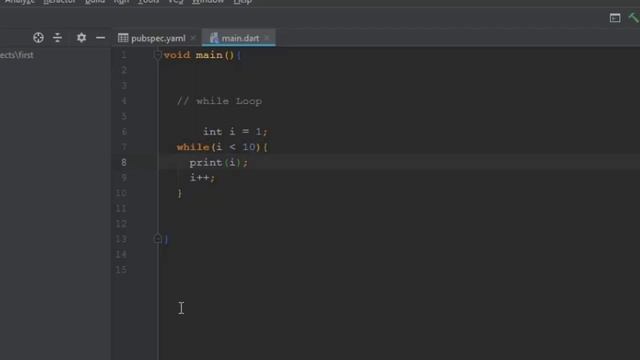The image size is (640, 360).
Task: Click the 'void main()' code on line 1
Action: [x=199, y=55]
